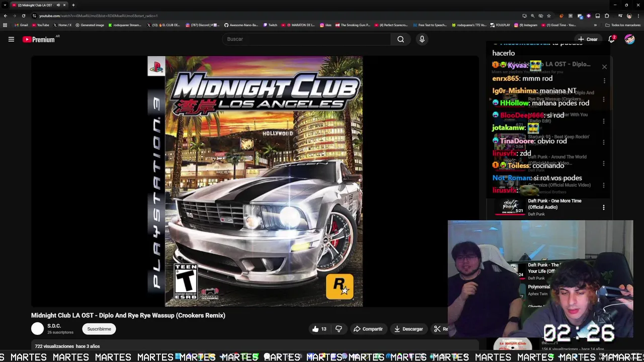Open the Instagram bookmark

(x=526, y=25)
